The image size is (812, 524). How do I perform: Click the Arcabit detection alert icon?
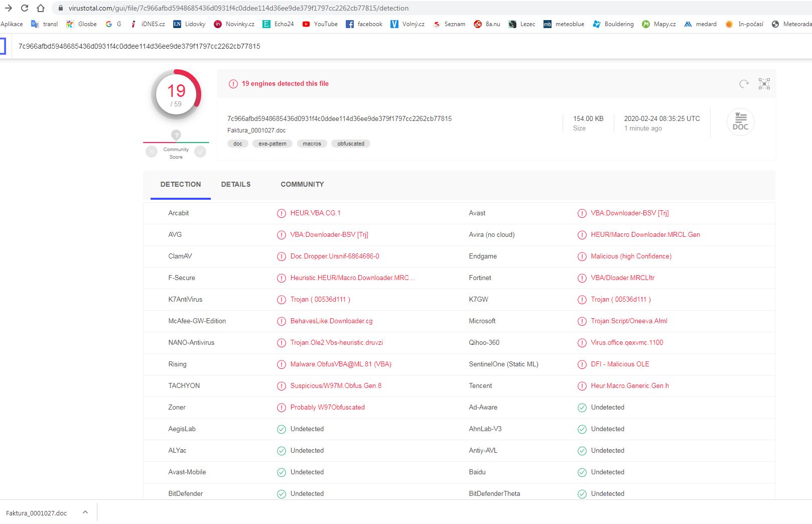coord(282,213)
